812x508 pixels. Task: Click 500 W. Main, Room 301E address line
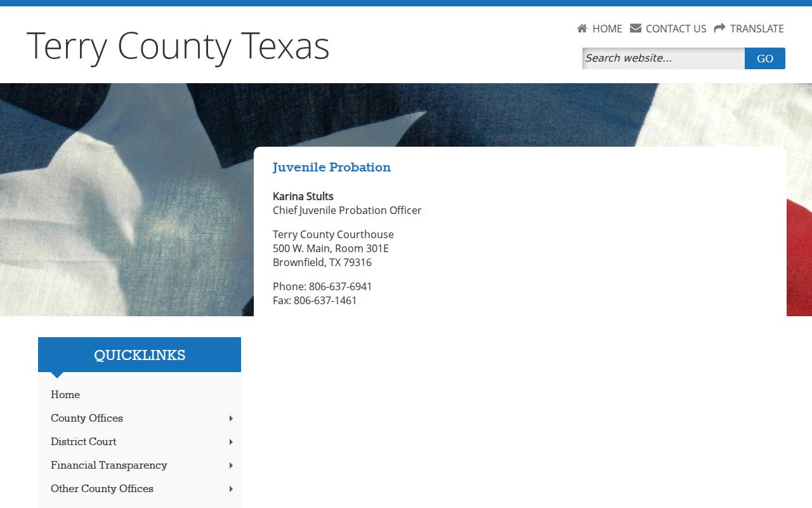click(331, 248)
